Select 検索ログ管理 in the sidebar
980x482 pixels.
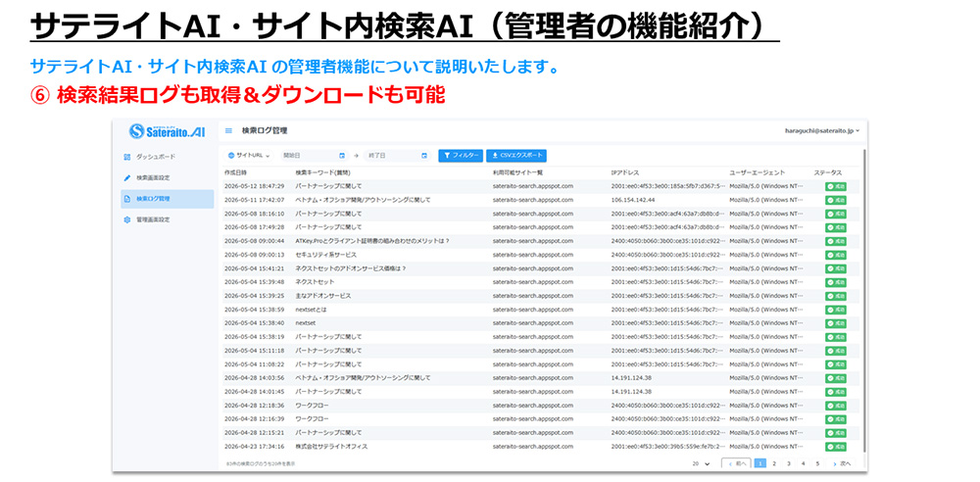pyautogui.click(x=167, y=199)
